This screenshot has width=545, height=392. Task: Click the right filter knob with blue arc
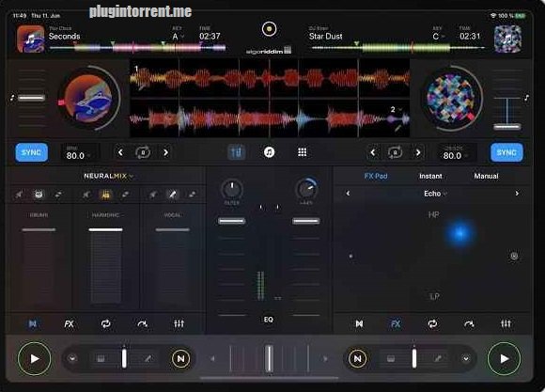pos(306,190)
